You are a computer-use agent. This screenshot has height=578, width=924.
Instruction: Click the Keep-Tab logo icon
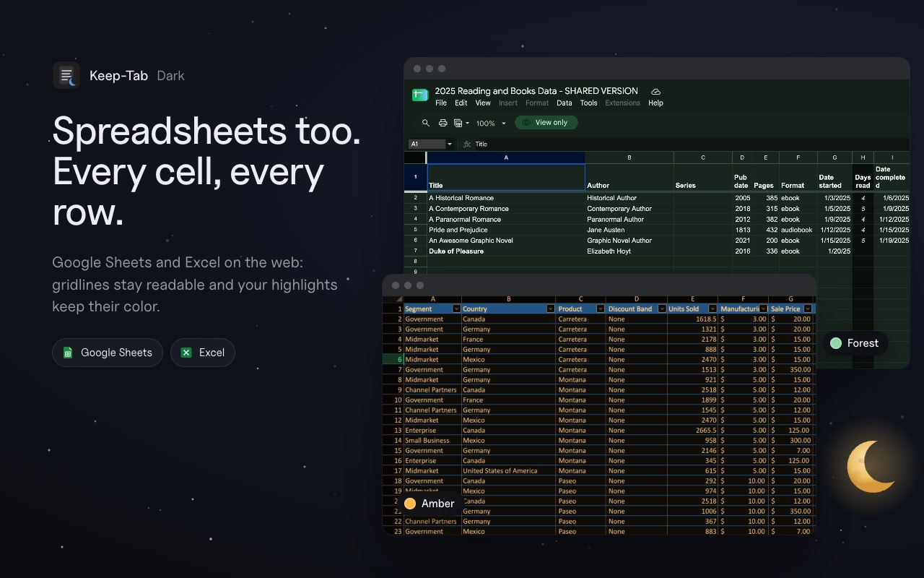[66, 75]
